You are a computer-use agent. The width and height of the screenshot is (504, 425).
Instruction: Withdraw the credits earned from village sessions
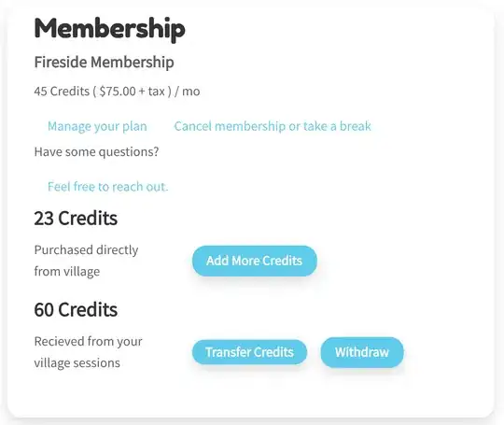click(x=362, y=352)
